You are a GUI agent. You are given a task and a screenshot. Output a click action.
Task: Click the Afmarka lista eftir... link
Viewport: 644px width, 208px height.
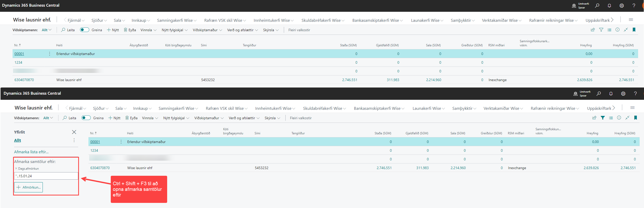(31, 152)
